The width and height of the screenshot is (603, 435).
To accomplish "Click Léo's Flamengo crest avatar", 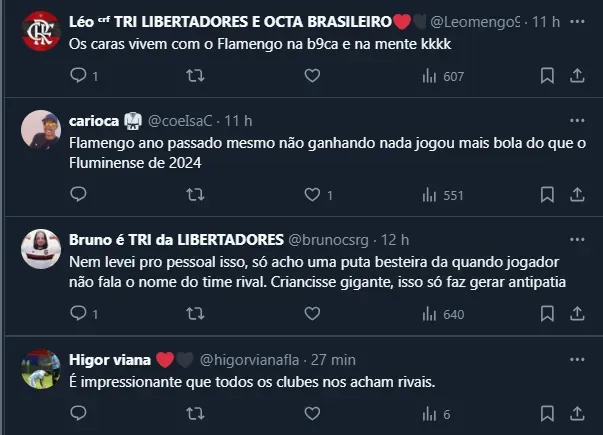I will pyautogui.click(x=40, y=32).
